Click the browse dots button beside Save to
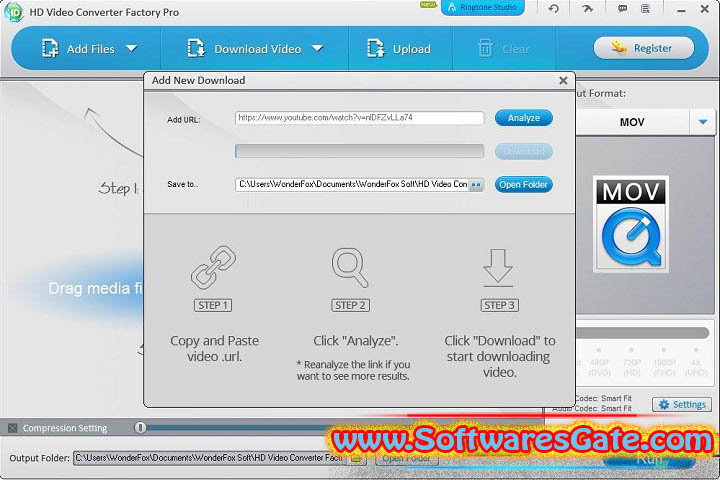Screen dimensions: 720x480 (476, 185)
